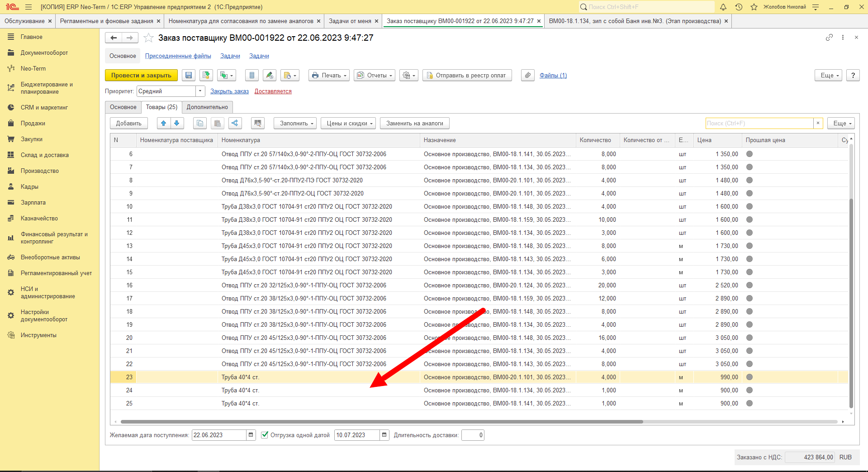Image resolution: width=868 pixels, height=472 pixels.
Task: Click the post document icon next to save
Action: coord(206,75)
